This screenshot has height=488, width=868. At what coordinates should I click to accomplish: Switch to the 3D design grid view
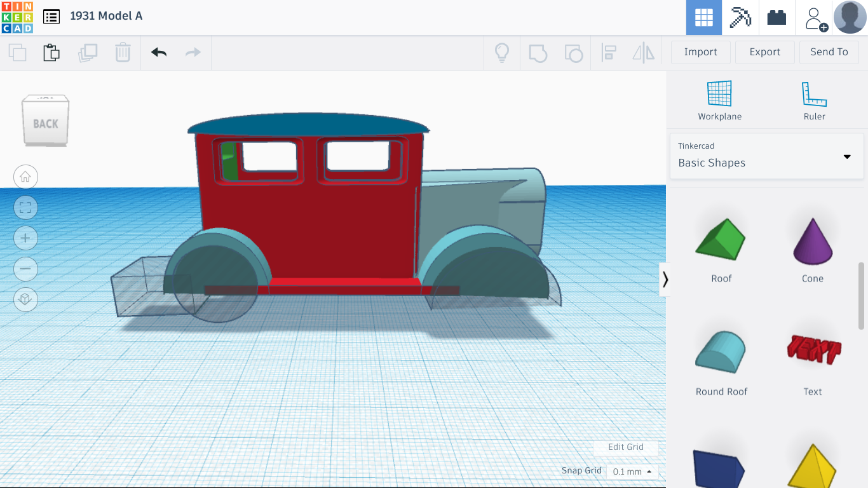(x=703, y=17)
